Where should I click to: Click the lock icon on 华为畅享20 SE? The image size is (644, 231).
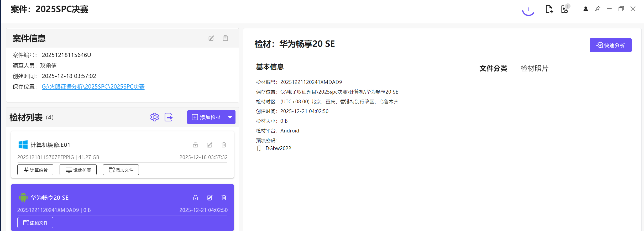click(195, 198)
